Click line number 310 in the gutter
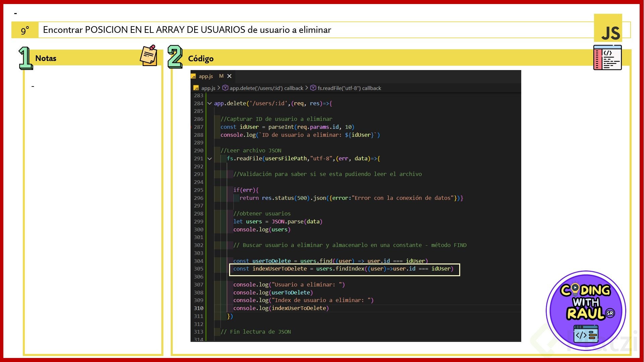Screen dimensions: 644x362 199,308
